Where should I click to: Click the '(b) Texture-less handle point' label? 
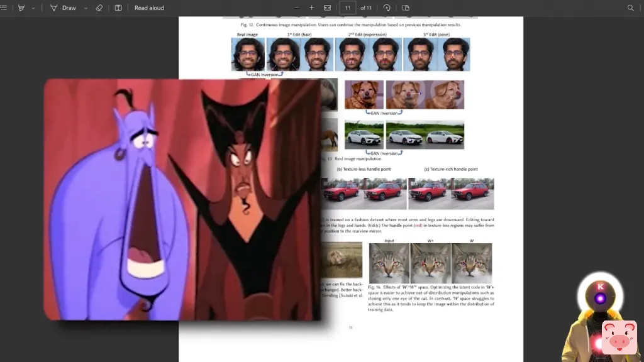tap(364, 169)
